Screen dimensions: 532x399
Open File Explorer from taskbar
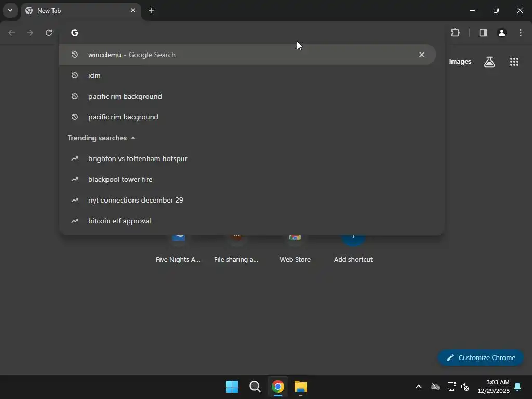[x=301, y=387]
